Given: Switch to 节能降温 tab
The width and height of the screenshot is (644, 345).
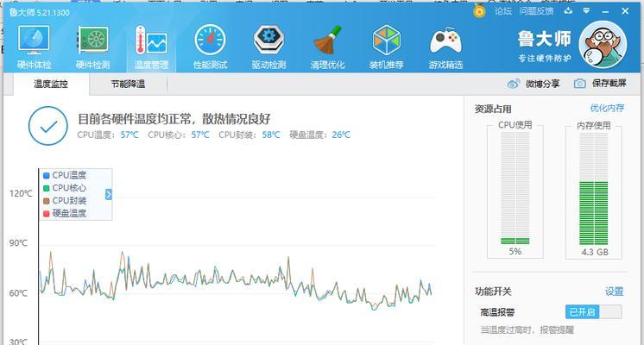Looking at the screenshot, I should pos(128,85).
